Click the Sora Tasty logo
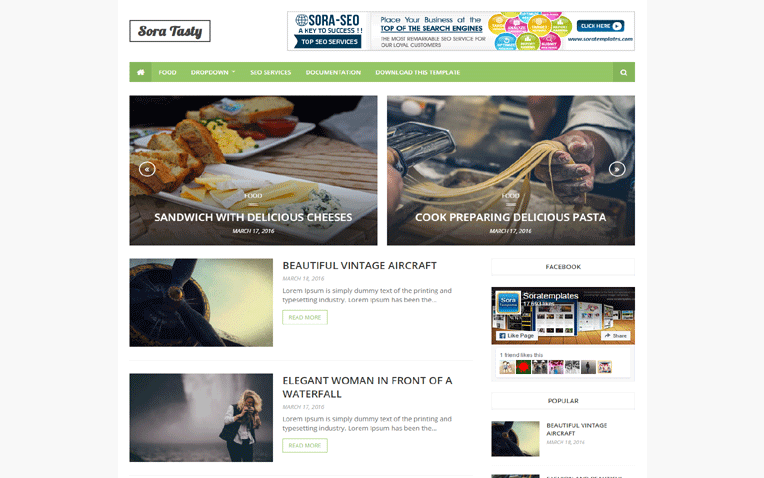This screenshot has height=478, width=764. 170,31
